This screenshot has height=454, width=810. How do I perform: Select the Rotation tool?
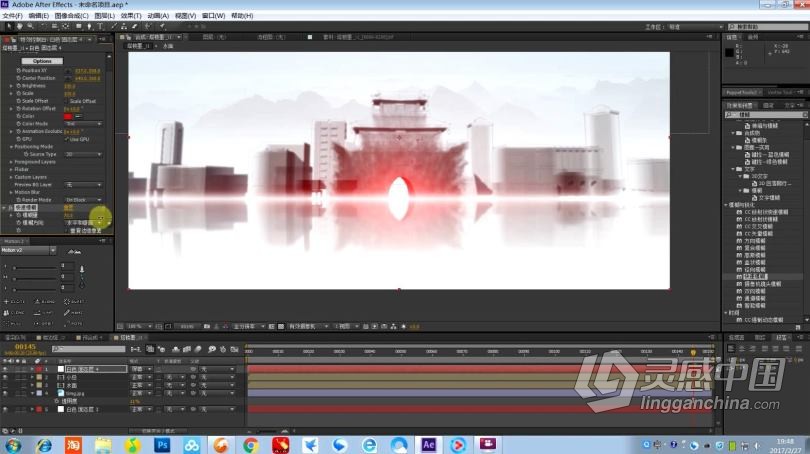pyautogui.click(x=42, y=26)
